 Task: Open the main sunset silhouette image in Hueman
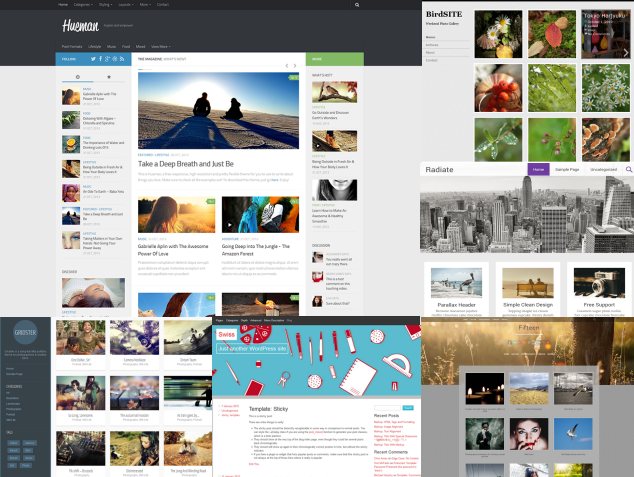point(218,110)
